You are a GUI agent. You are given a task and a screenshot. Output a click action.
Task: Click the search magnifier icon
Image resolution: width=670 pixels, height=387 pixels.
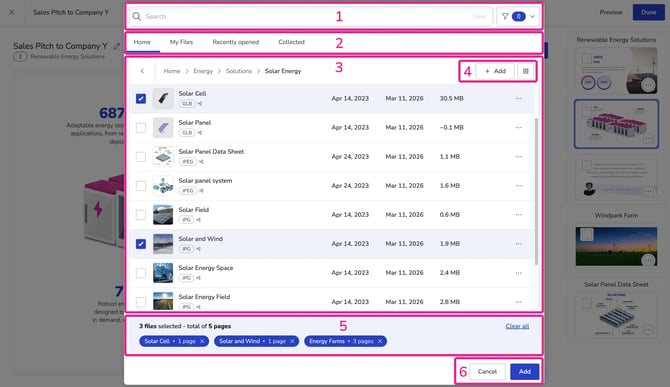pyautogui.click(x=137, y=16)
